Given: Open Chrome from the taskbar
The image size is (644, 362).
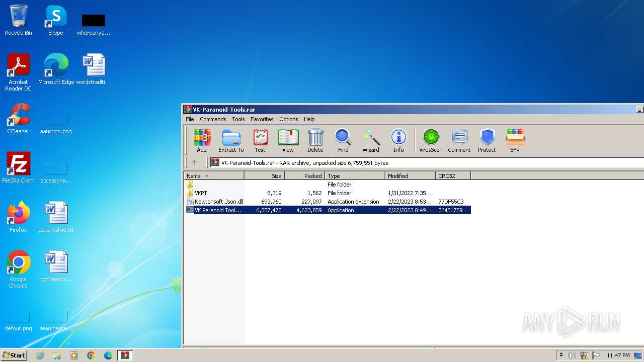Looking at the screenshot, I should coord(91,355).
